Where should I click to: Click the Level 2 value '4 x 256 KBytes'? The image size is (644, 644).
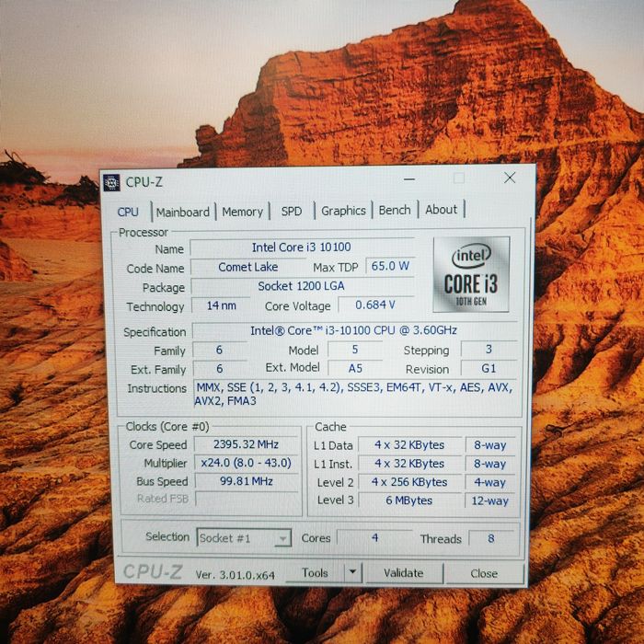coord(409,482)
